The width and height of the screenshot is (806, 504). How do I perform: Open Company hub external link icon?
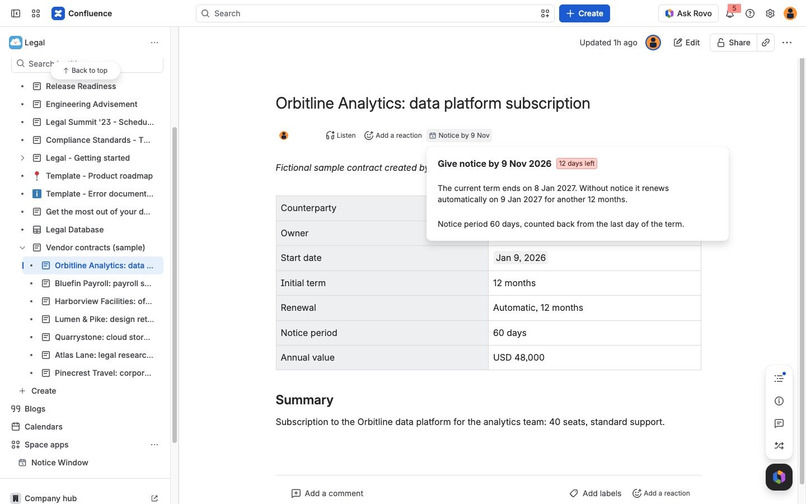[x=154, y=498]
